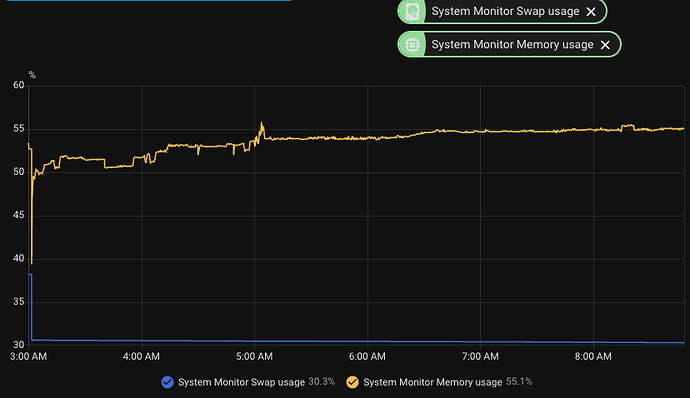Click the 7:00 AM time axis label

pyautogui.click(x=480, y=357)
